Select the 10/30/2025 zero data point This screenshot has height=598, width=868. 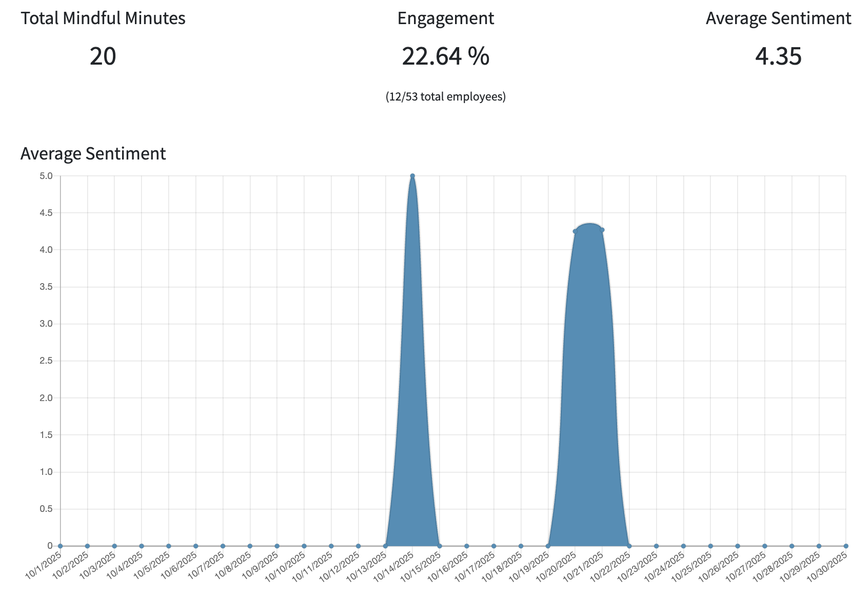(846, 546)
